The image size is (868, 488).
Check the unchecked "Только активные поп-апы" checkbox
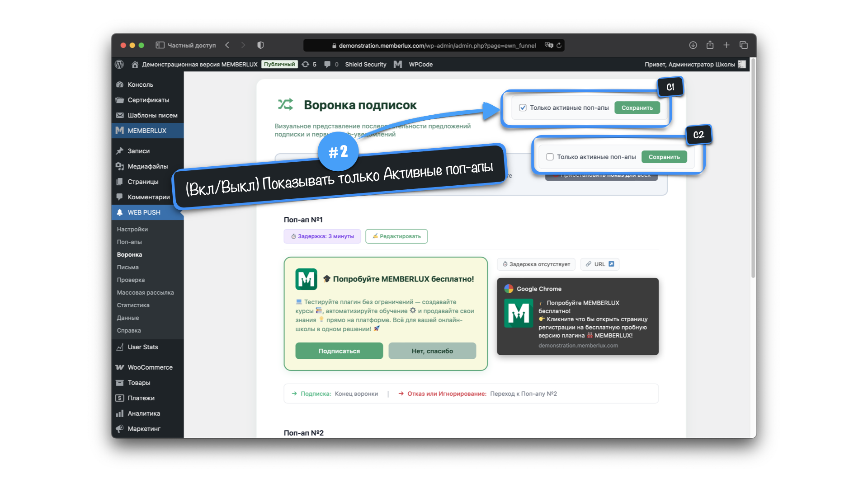[550, 157]
